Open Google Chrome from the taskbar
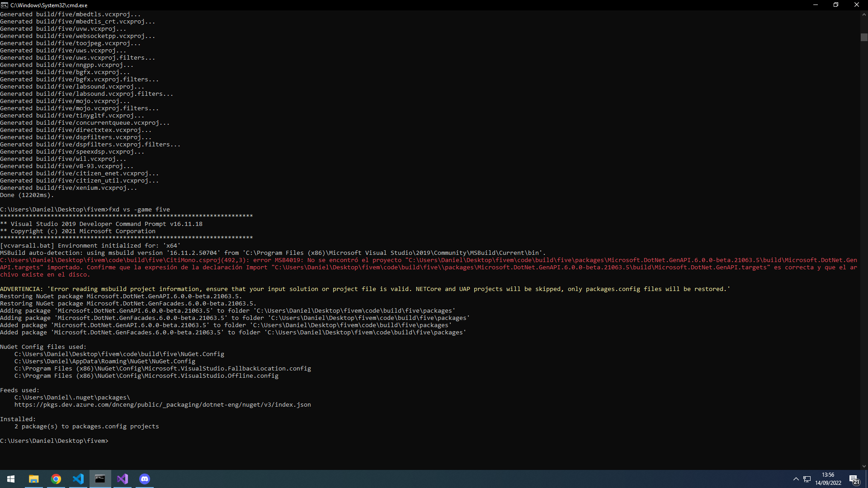The image size is (868, 488). (56, 479)
